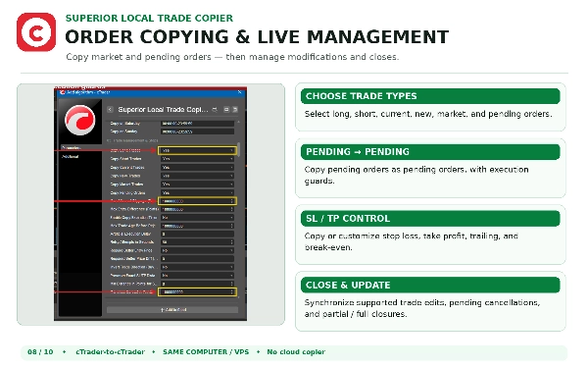Click the red Superior Copier logo on slide
Screen dimensions: 588x368
(x=36, y=32)
